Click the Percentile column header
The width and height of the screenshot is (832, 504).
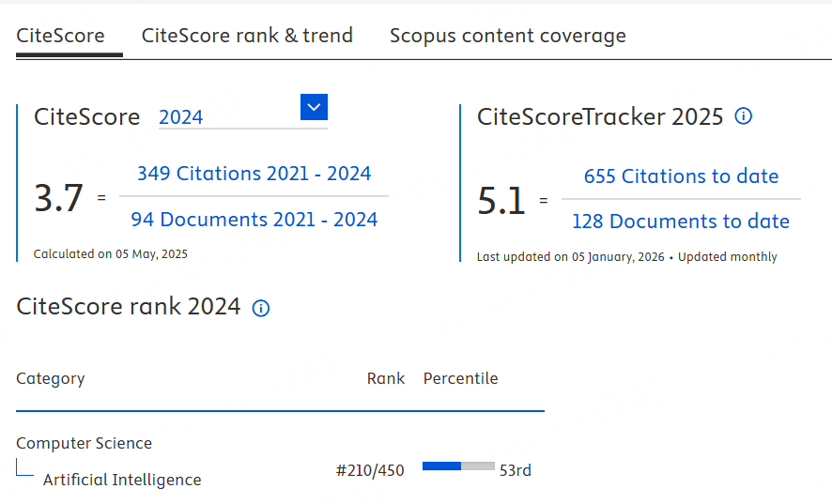coord(460,378)
